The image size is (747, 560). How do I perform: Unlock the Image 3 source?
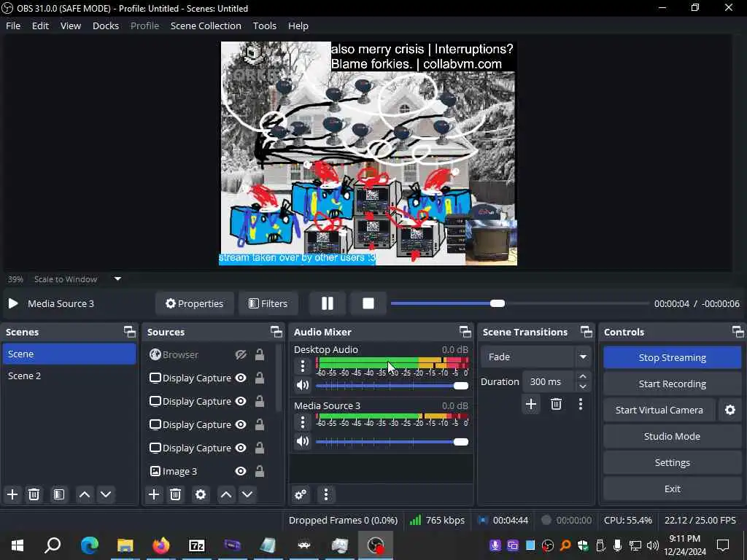260,471
